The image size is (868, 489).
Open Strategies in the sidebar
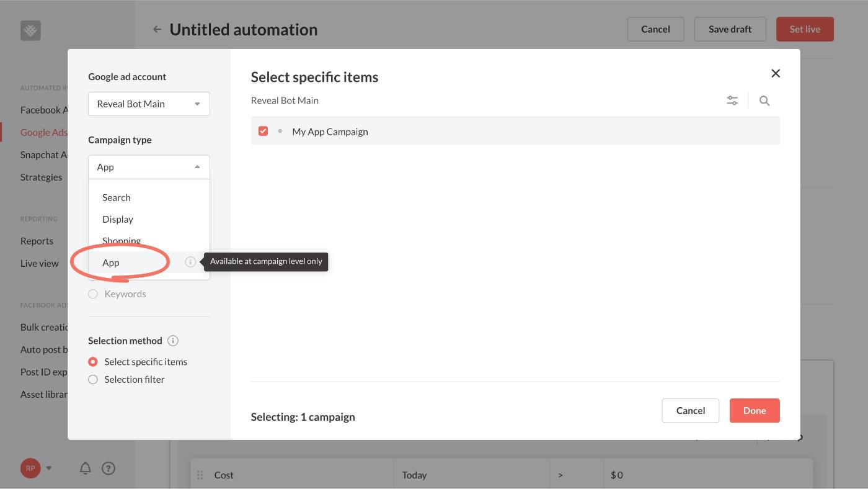click(41, 177)
